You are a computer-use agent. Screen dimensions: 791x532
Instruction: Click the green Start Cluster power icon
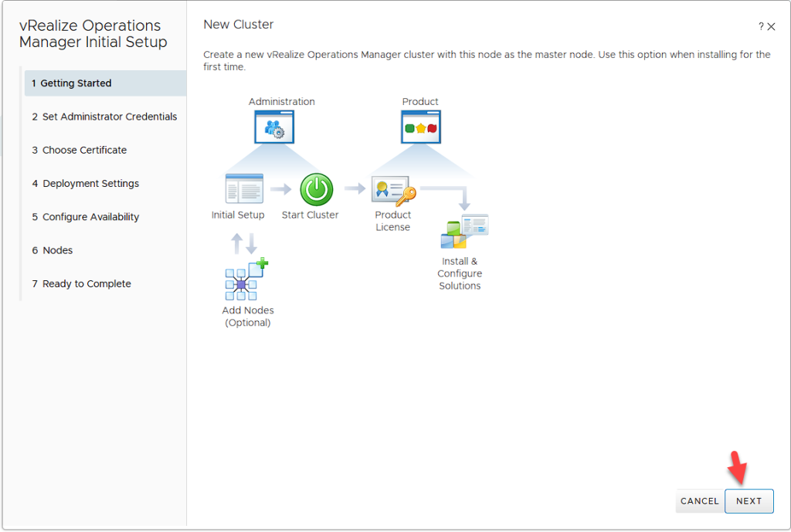point(316,189)
